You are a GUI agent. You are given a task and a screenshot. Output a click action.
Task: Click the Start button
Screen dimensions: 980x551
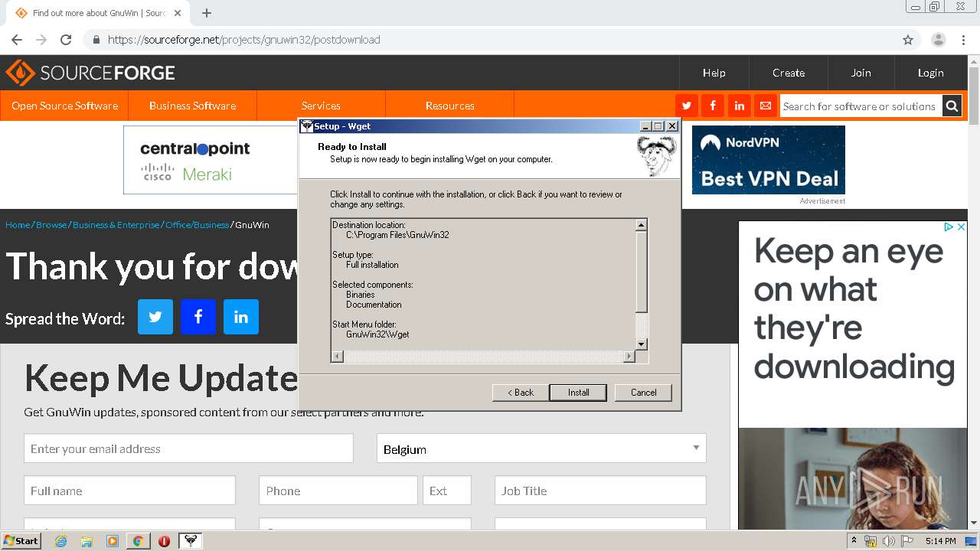pos(21,541)
